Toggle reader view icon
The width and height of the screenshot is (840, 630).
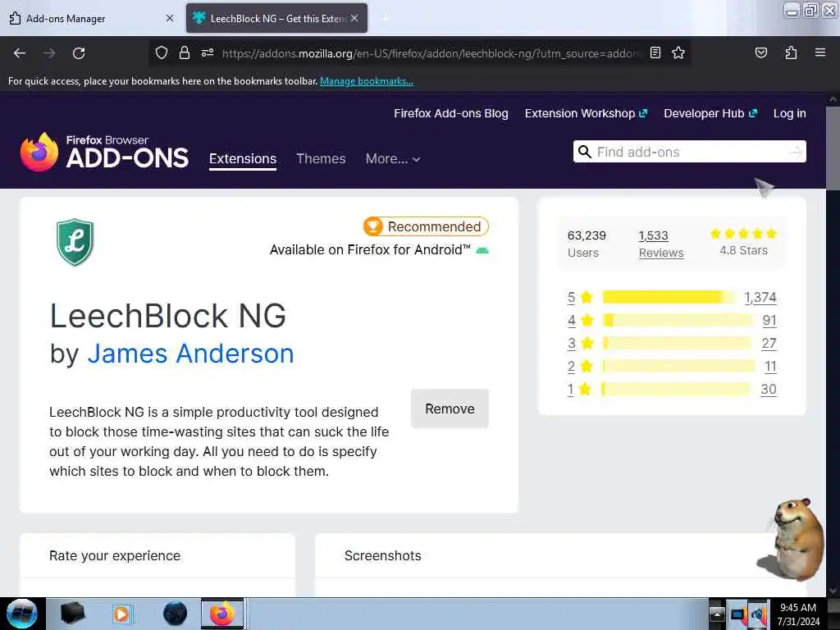click(655, 52)
